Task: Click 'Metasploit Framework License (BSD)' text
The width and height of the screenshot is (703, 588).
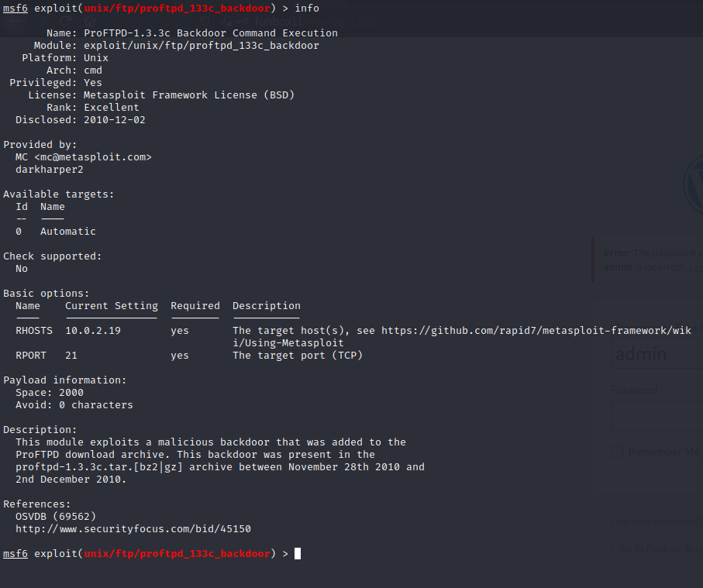Action: (x=189, y=95)
